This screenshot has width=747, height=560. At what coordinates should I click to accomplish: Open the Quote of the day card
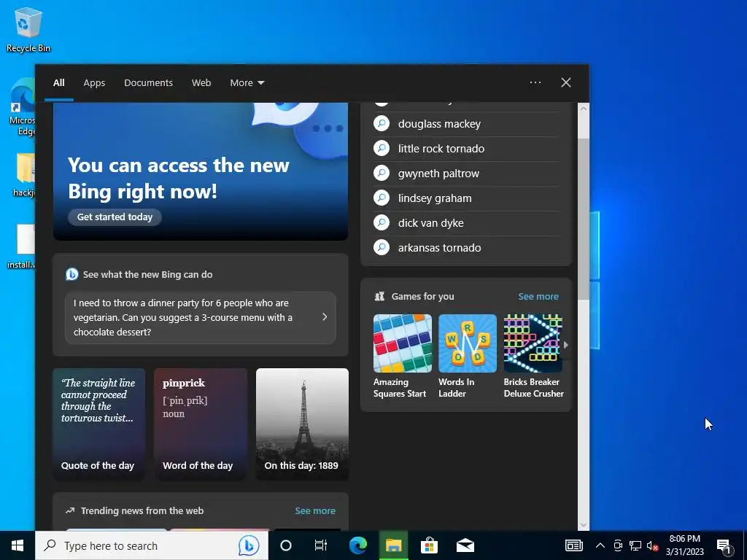pyautogui.click(x=98, y=424)
